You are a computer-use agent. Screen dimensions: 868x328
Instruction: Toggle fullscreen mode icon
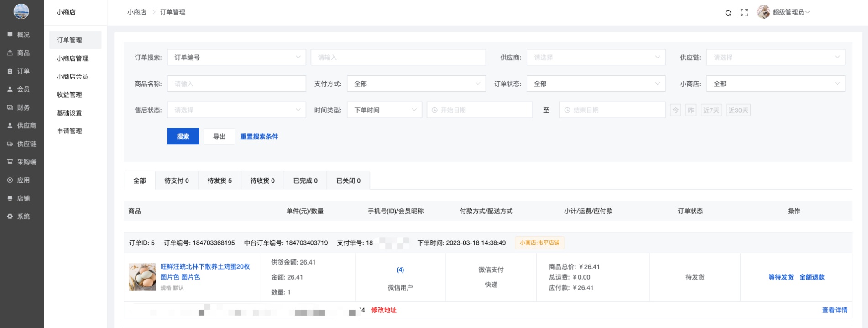click(x=744, y=13)
